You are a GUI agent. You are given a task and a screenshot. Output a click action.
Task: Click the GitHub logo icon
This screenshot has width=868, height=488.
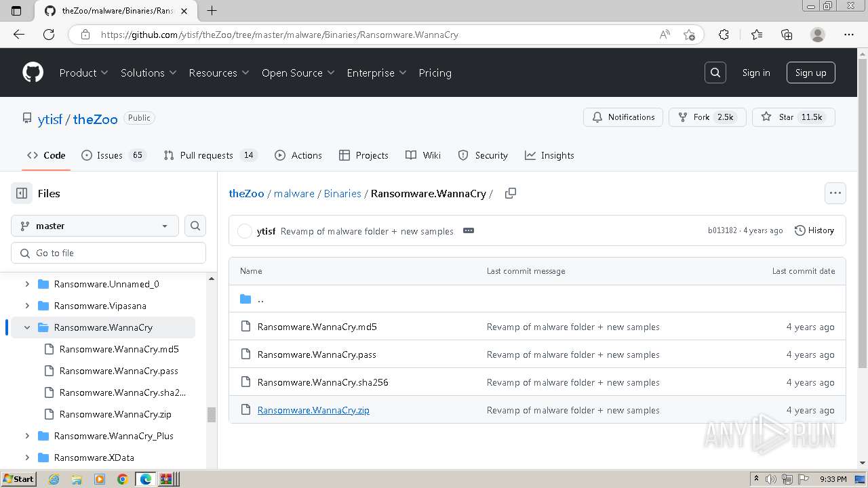tap(33, 73)
